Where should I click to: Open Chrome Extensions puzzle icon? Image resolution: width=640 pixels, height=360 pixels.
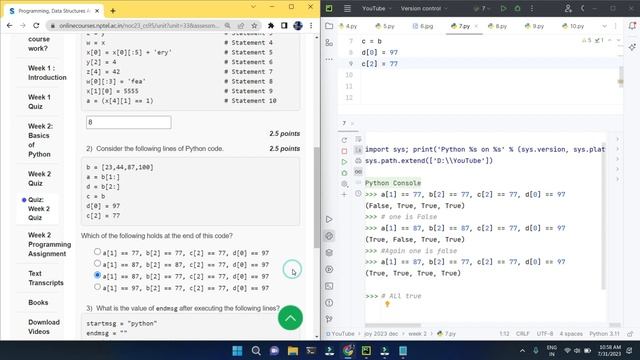pos(271,25)
